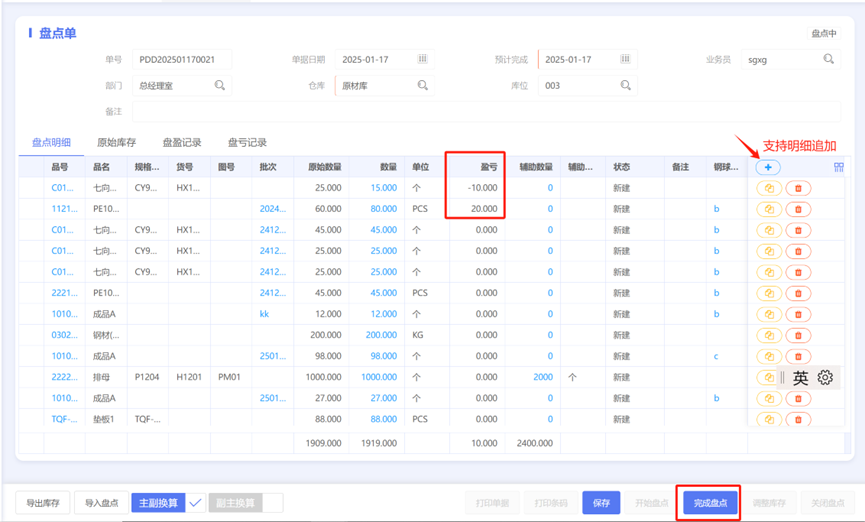
Task: Delete the 成品A row with batch kk
Action: pyautogui.click(x=798, y=314)
